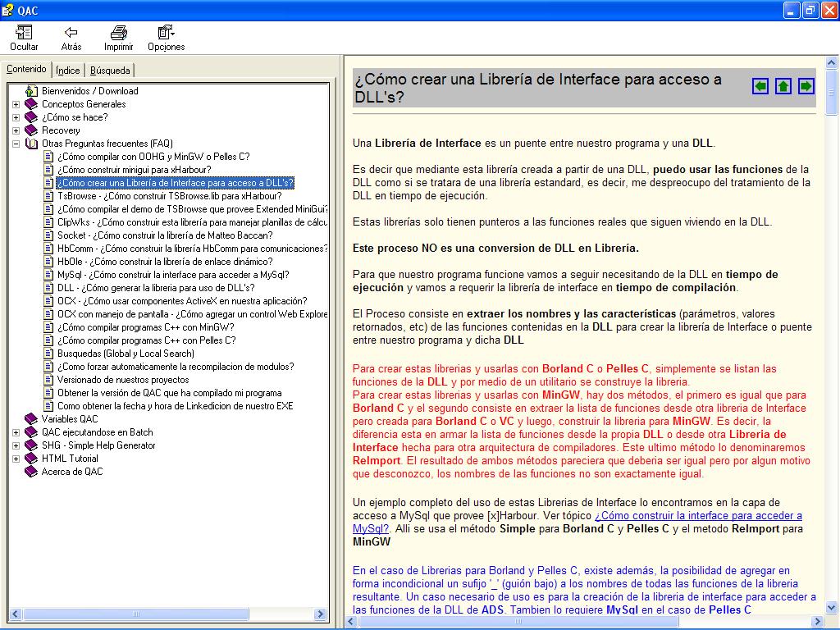The height and width of the screenshot is (630, 840).
Task: Expand the QAC ejecutandose en Batch node
Action: click(16, 432)
